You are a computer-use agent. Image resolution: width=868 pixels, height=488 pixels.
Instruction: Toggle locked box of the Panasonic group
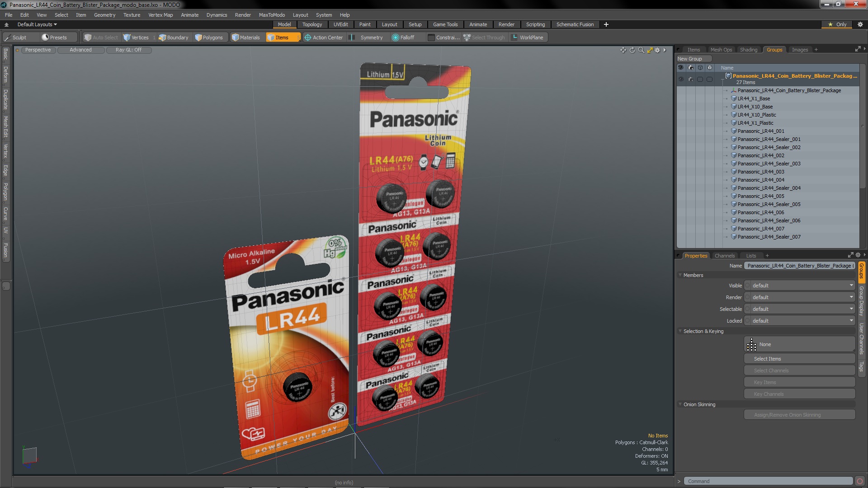point(709,79)
